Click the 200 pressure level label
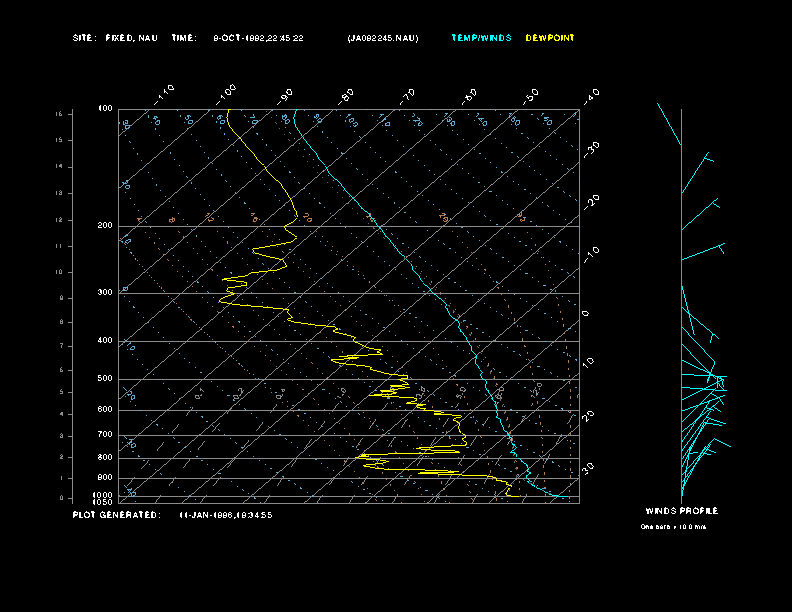Viewport: 792px width, 612px height. click(x=105, y=226)
